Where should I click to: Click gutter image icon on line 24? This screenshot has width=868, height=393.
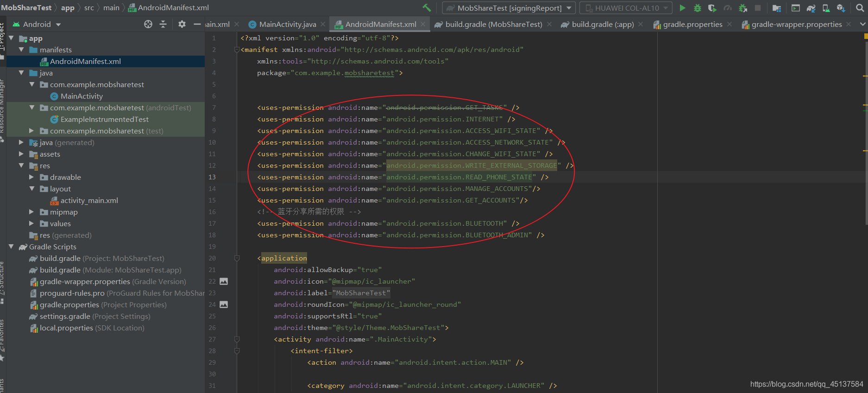coord(224,304)
